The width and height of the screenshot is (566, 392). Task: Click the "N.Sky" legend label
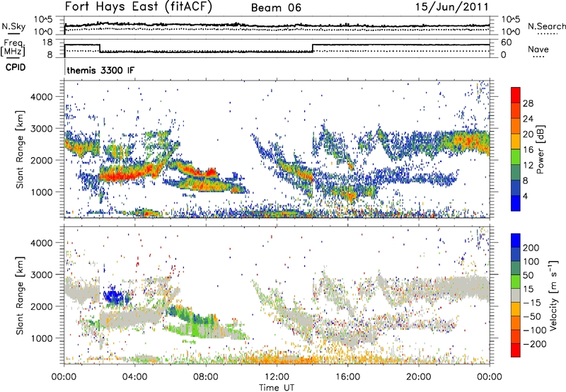13,26
